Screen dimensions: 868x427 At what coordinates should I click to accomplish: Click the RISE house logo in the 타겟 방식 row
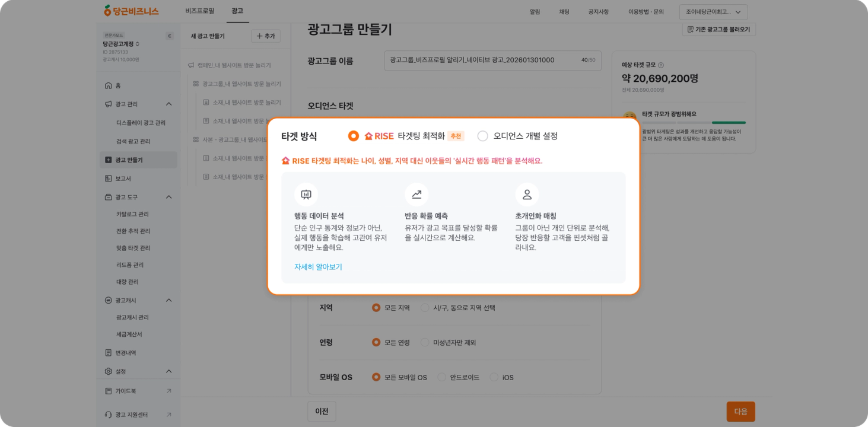pyautogui.click(x=368, y=136)
